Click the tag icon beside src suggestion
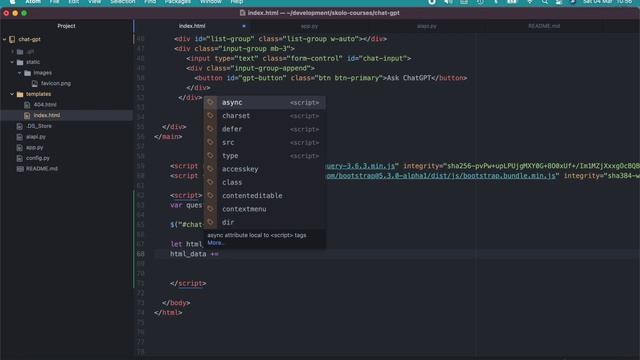This screenshot has height=360, width=640. (x=210, y=142)
